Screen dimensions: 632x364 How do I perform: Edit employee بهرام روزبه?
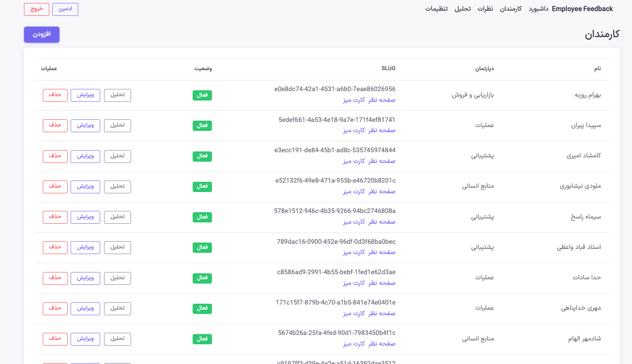tap(85, 95)
